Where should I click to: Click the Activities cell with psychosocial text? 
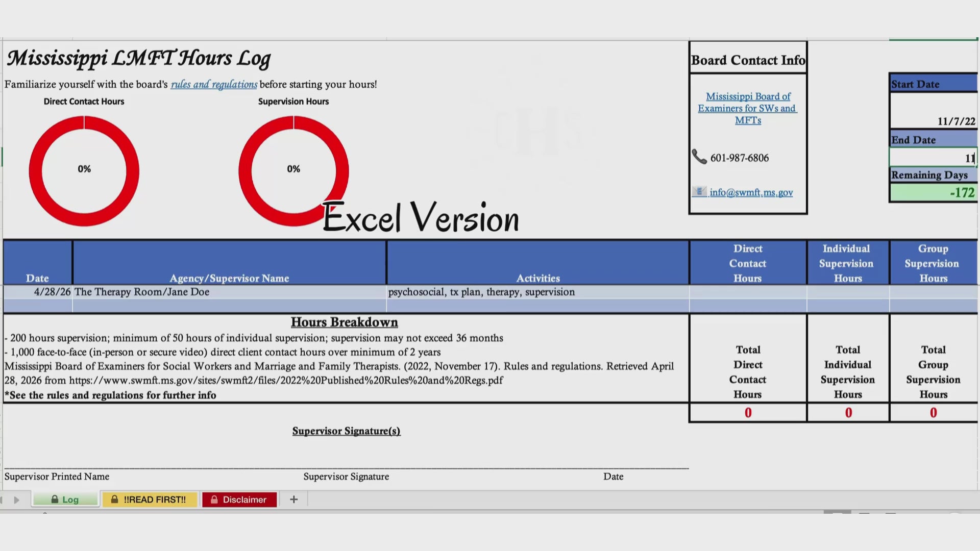(x=538, y=292)
